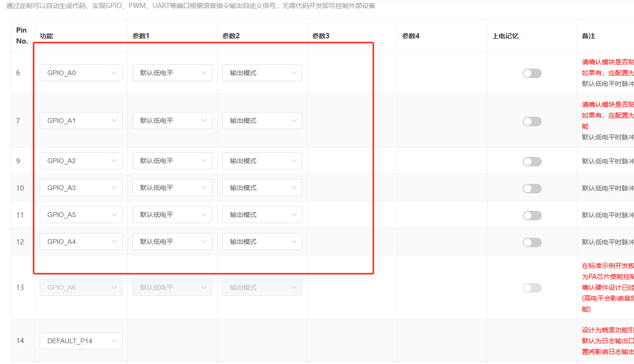634x364 pixels.
Task: Expand pin 7 输出模式 parameter dropdown
Action: pos(262,121)
